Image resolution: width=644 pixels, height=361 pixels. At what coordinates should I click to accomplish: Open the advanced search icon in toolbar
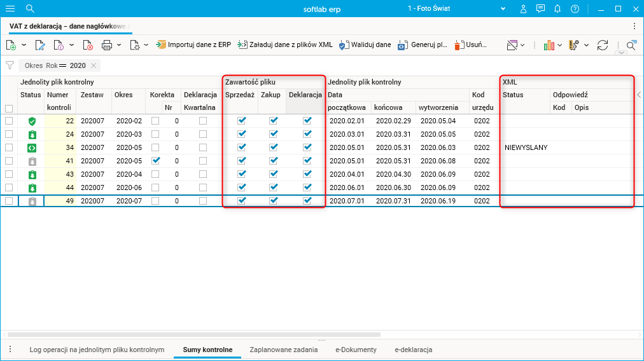[631, 44]
